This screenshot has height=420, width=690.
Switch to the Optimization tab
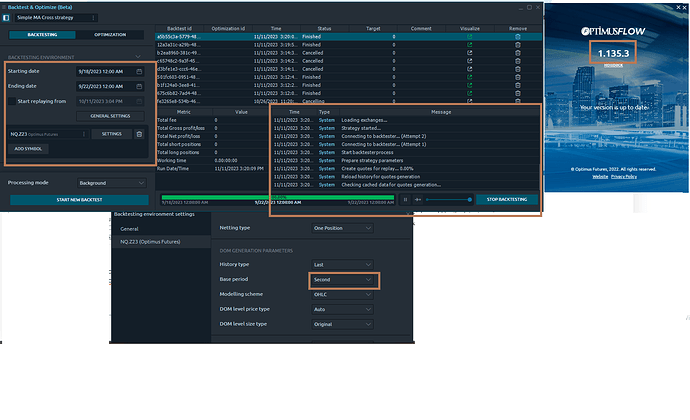[110, 35]
